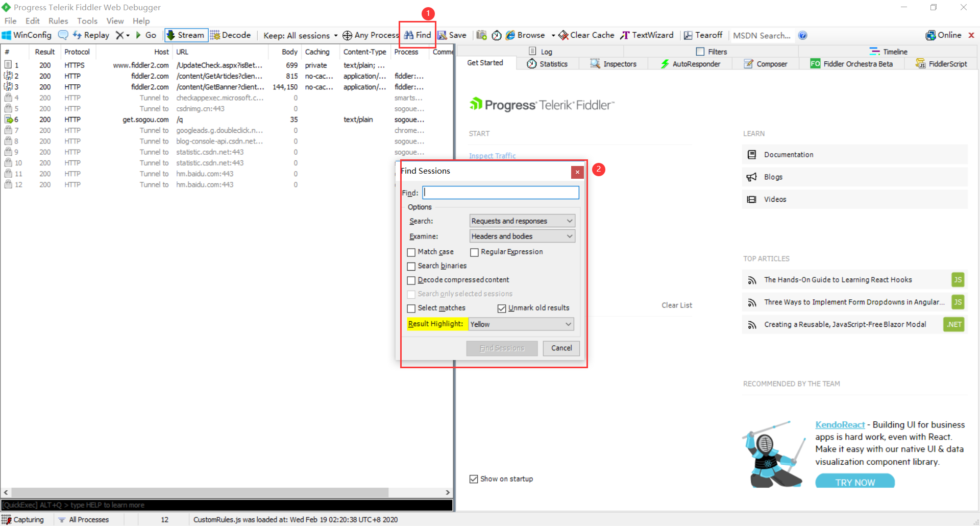Open the Documentation link icon
Viewport: 980px width, 526px height.
pyautogui.click(x=752, y=155)
